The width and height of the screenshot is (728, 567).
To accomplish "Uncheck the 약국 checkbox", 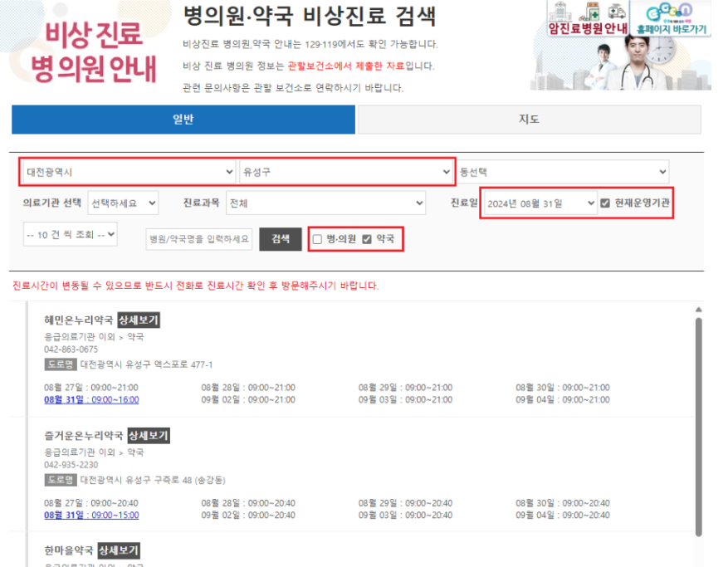I will click(367, 239).
